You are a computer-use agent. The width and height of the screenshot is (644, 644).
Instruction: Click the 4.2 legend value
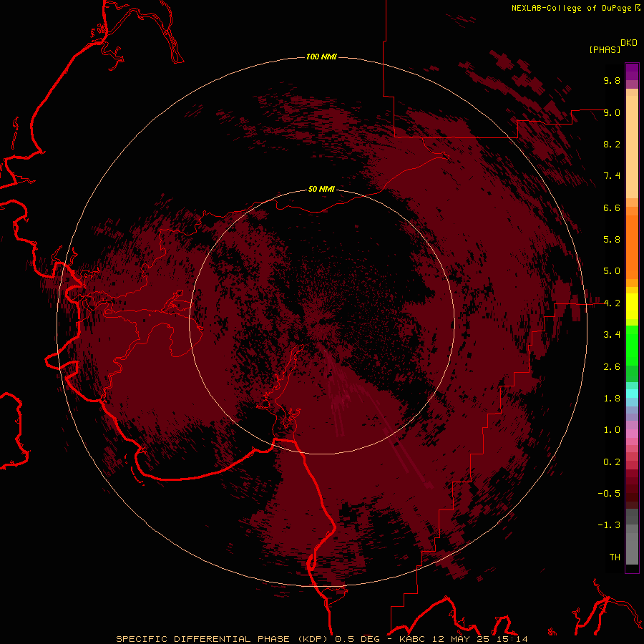(x=612, y=303)
